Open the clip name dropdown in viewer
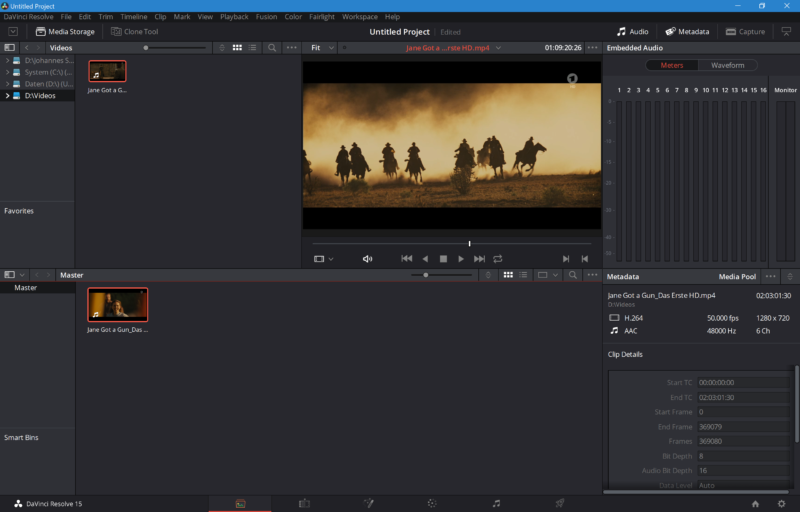This screenshot has height=512, width=800. [498, 47]
